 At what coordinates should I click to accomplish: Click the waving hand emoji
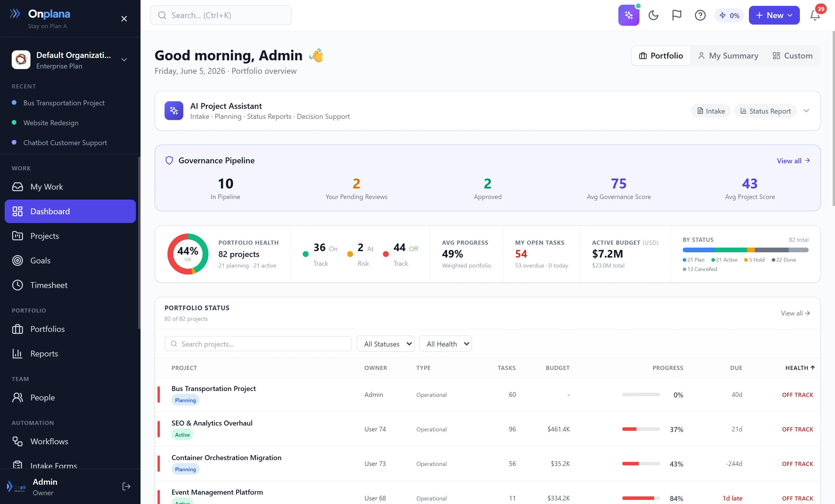coord(316,55)
